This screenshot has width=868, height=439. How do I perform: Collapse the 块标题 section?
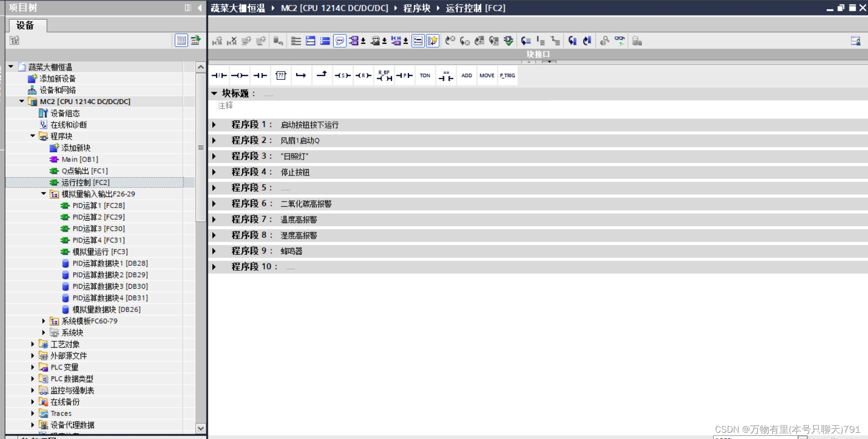tap(214, 93)
